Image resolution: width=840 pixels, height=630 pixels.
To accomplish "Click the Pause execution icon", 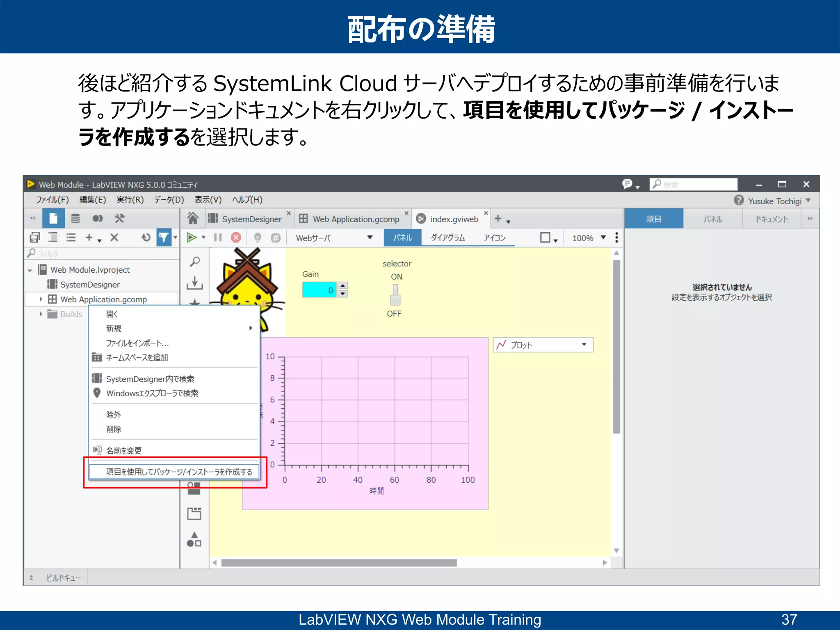I will coord(218,237).
